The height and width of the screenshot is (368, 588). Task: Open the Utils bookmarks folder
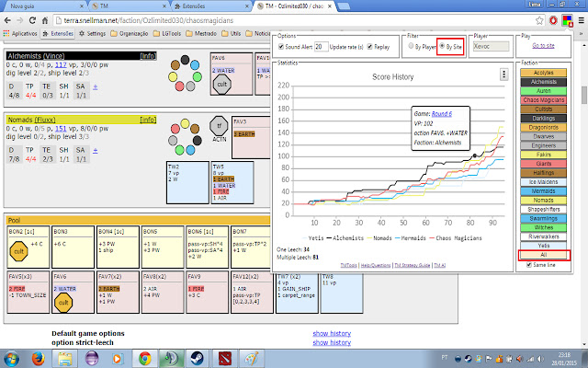click(231, 33)
